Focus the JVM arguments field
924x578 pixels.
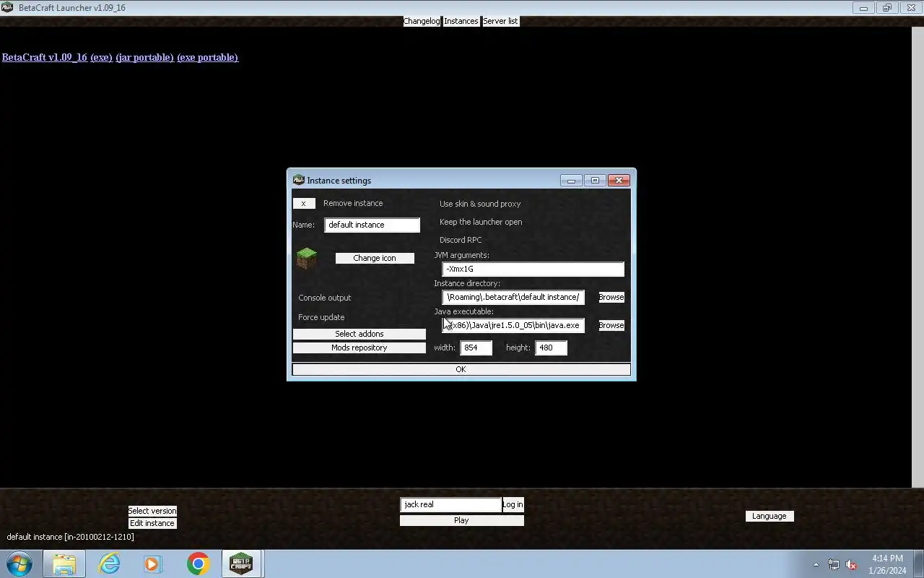click(x=533, y=269)
